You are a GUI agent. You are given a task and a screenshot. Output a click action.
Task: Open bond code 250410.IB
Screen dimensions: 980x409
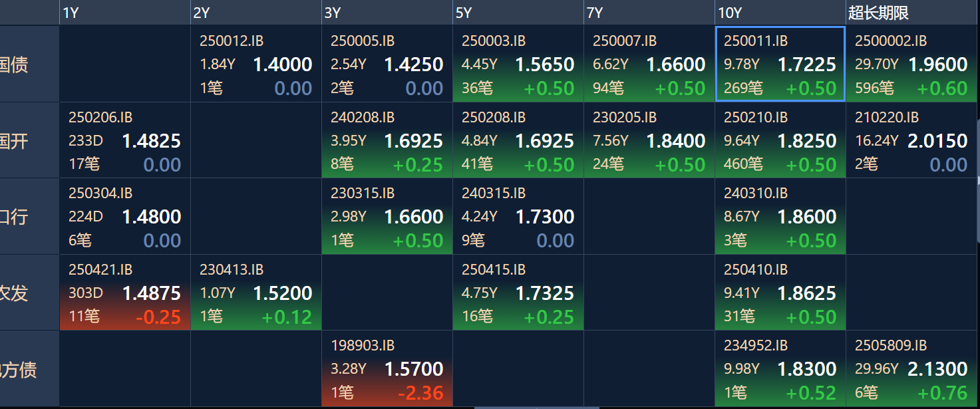(756, 270)
